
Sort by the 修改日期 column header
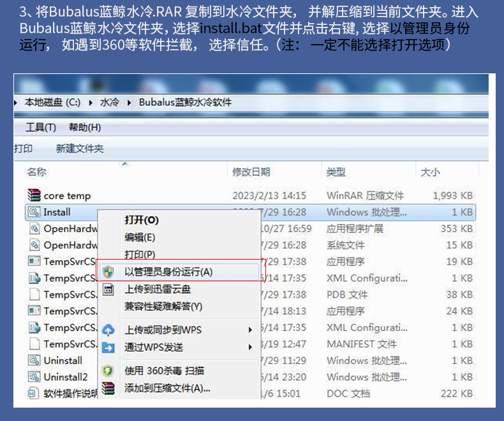click(x=251, y=172)
